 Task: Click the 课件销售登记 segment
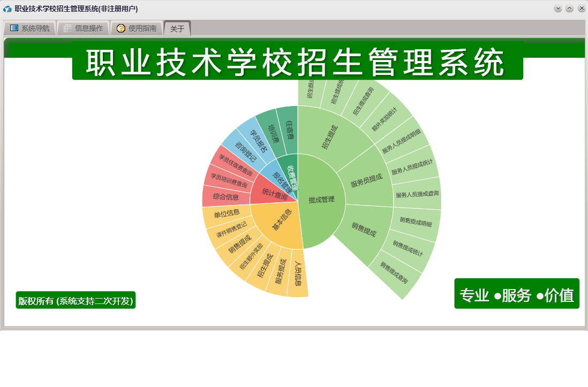[x=232, y=229]
